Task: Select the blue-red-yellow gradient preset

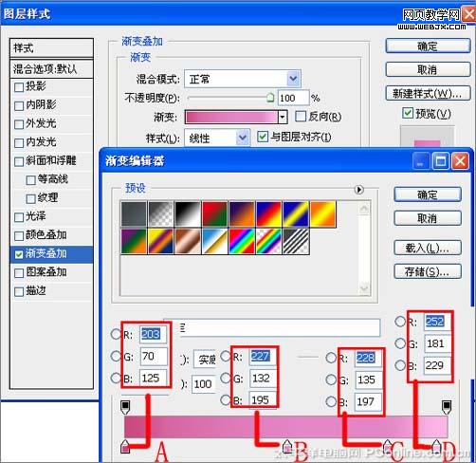Action: coord(269,214)
